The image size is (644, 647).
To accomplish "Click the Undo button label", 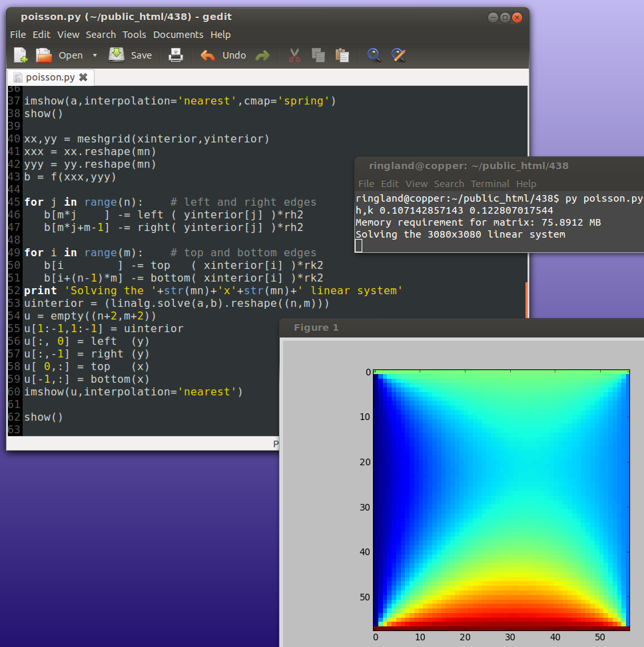I will pos(234,55).
